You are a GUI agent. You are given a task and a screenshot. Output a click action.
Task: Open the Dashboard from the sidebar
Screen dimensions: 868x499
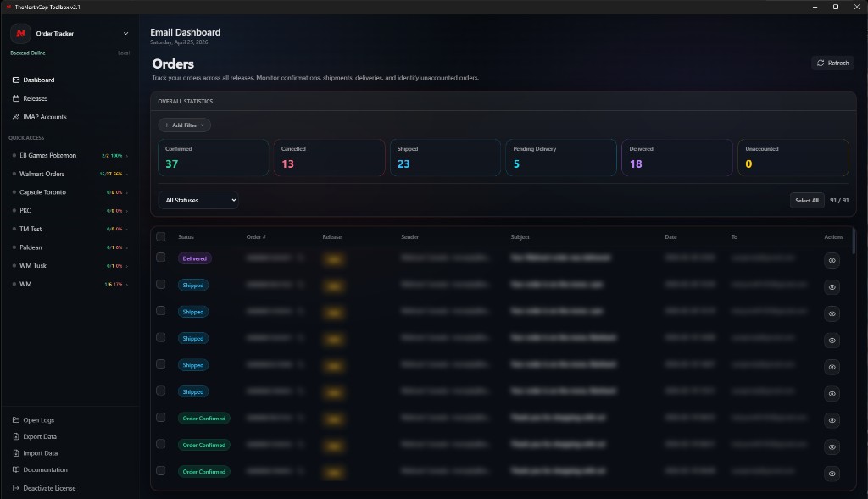click(x=38, y=80)
